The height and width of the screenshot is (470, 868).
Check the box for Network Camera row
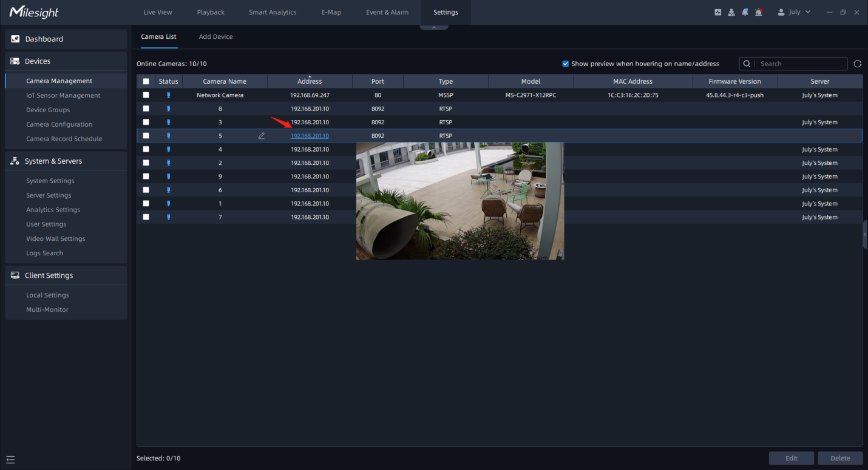pos(146,95)
